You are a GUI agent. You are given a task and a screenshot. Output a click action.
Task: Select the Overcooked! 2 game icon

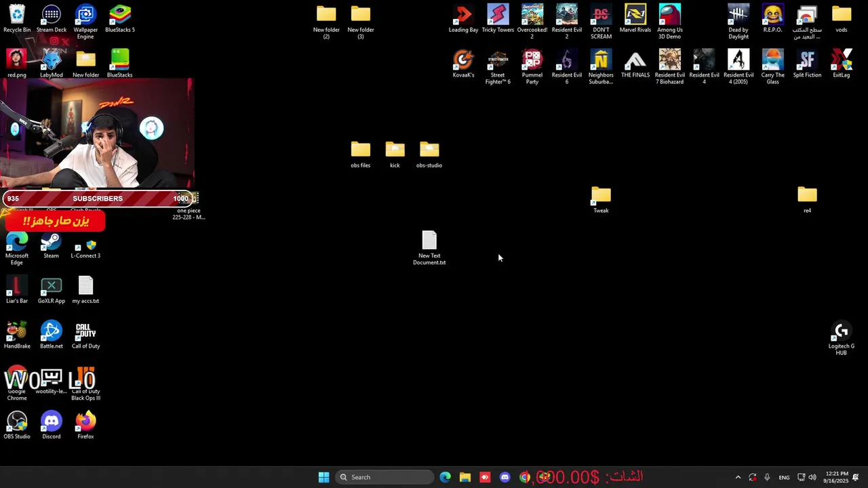pos(532,22)
